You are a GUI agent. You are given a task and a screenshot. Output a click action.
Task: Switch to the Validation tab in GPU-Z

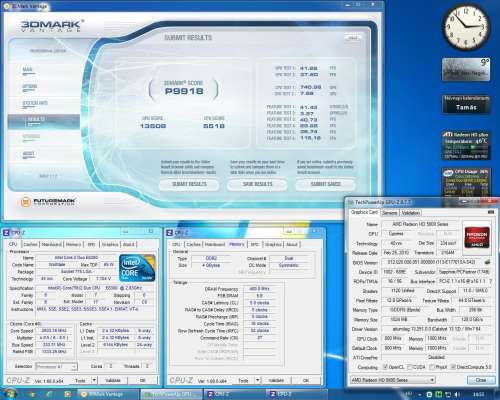tap(410, 213)
